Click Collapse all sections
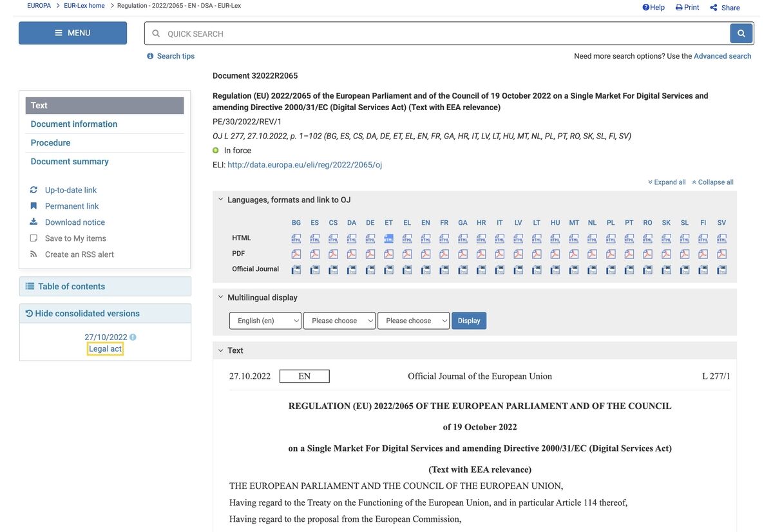The width and height of the screenshot is (773, 532). [712, 182]
